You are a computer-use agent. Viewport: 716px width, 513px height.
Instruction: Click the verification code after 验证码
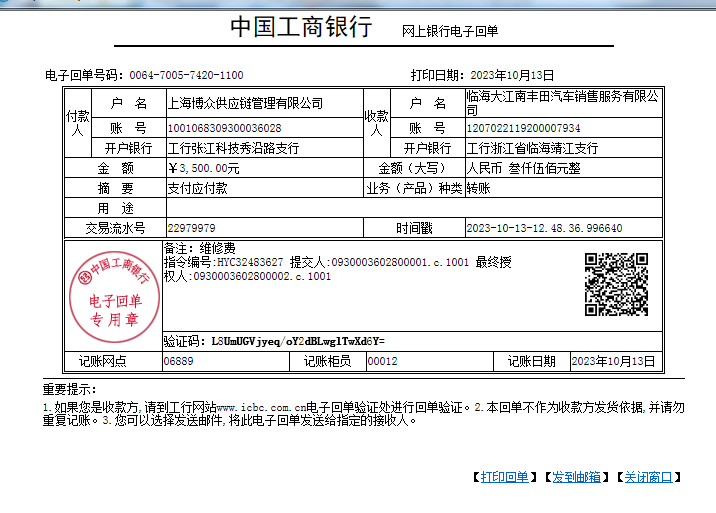pos(298,341)
